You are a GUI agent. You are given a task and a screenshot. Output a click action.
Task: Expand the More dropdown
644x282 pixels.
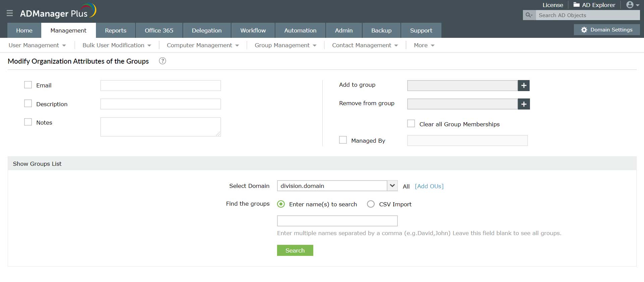(x=424, y=45)
